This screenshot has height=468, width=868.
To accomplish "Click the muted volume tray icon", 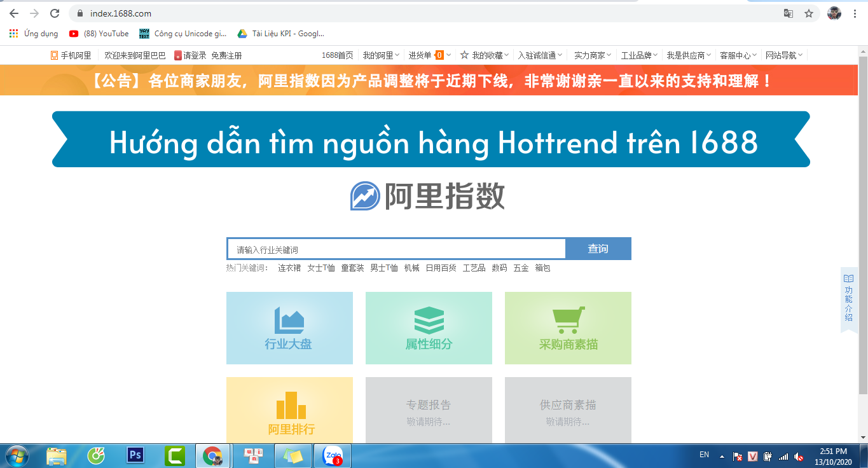I will [x=799, y=456].
